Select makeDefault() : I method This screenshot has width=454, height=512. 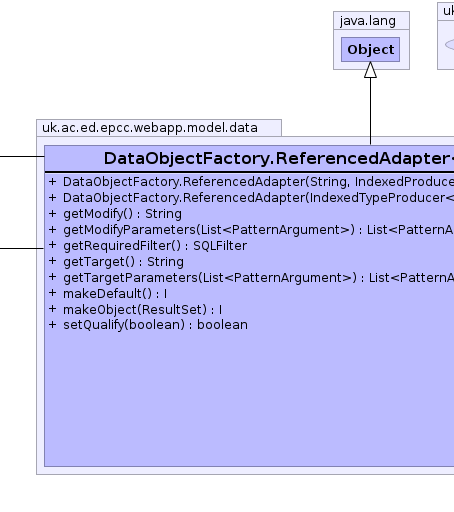pyautogui.click(x=115, y=294)
